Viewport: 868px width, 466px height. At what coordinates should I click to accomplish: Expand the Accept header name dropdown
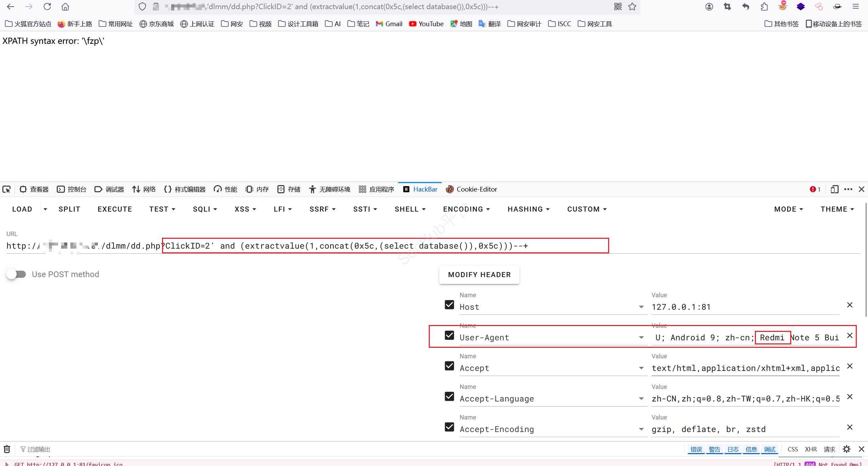point(641,368)
